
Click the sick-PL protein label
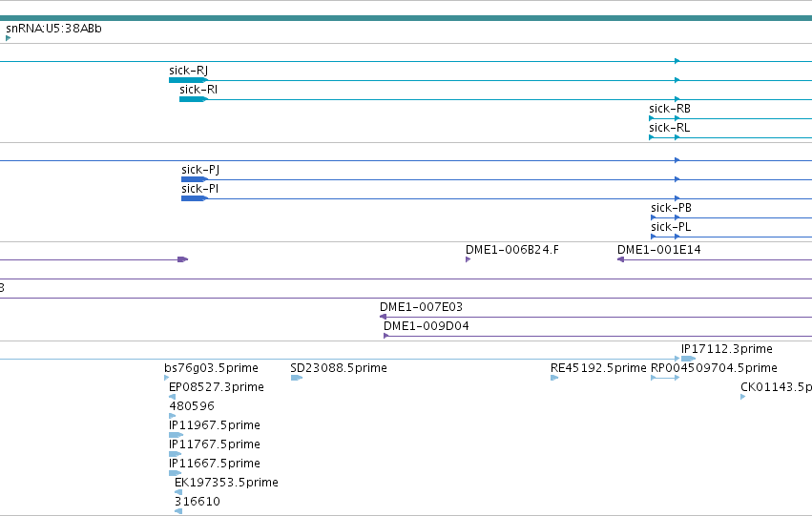[x=671, y=227]
